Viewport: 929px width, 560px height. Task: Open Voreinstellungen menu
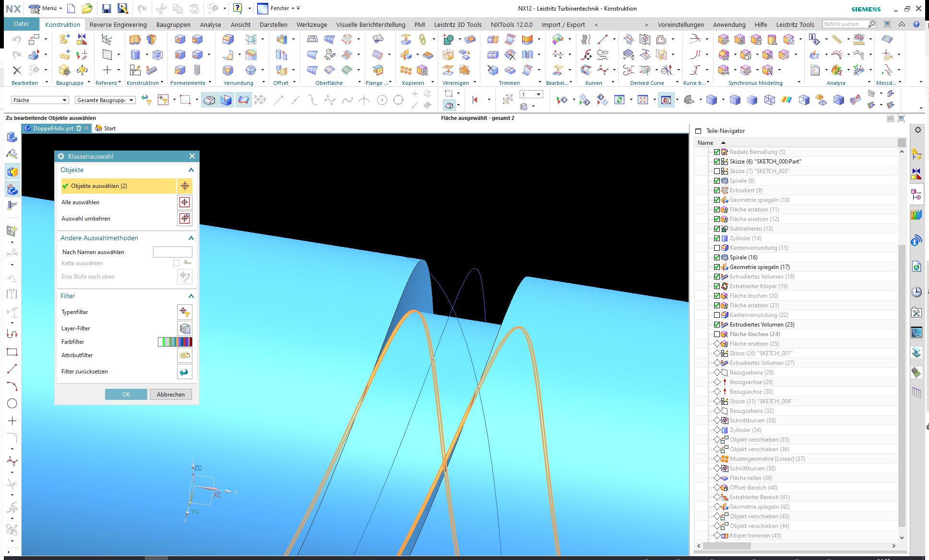(x=680, y=24)
